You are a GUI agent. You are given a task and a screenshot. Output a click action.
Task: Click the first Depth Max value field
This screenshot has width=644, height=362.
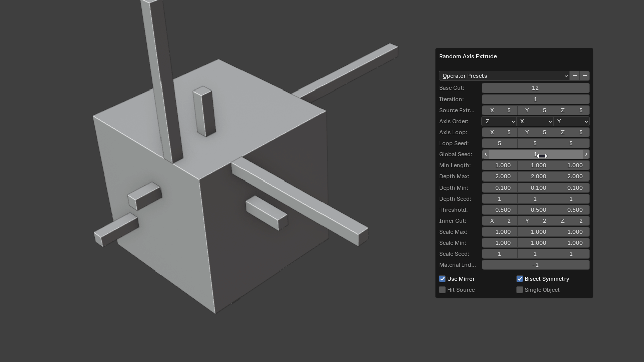(500, 176)
